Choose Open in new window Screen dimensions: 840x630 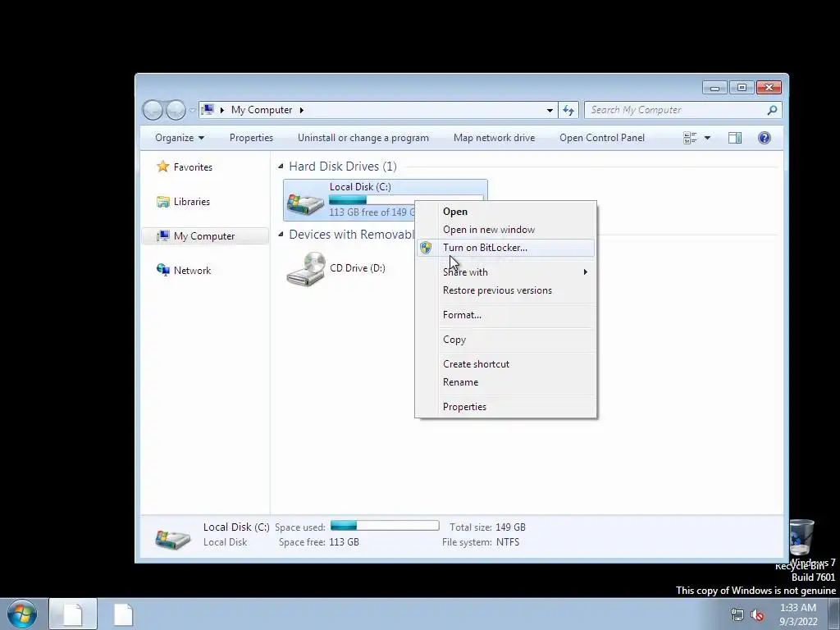click(x=505, y=230)
